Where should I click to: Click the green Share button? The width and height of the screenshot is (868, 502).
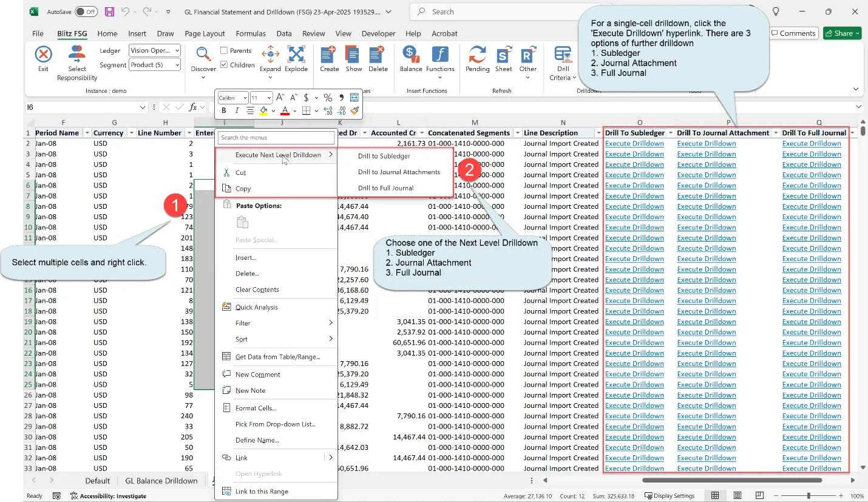842,33
